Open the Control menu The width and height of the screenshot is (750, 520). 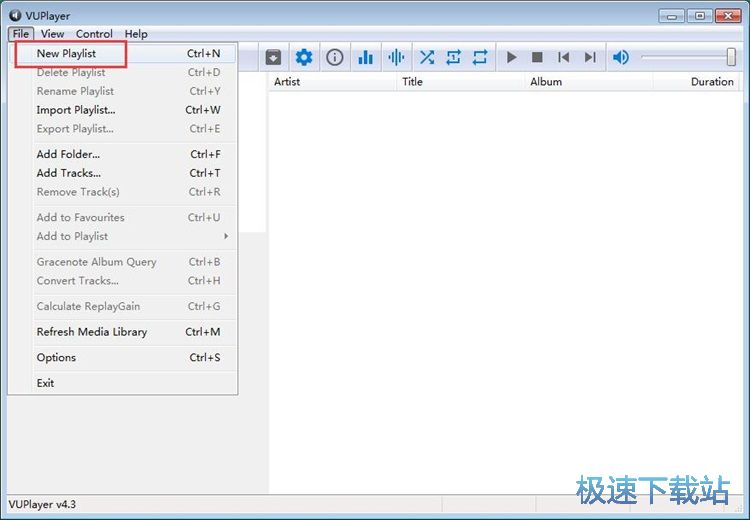click(94, 34)
